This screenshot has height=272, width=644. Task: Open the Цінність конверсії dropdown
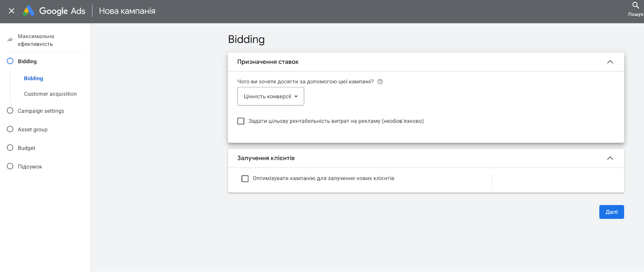point(270,97)
